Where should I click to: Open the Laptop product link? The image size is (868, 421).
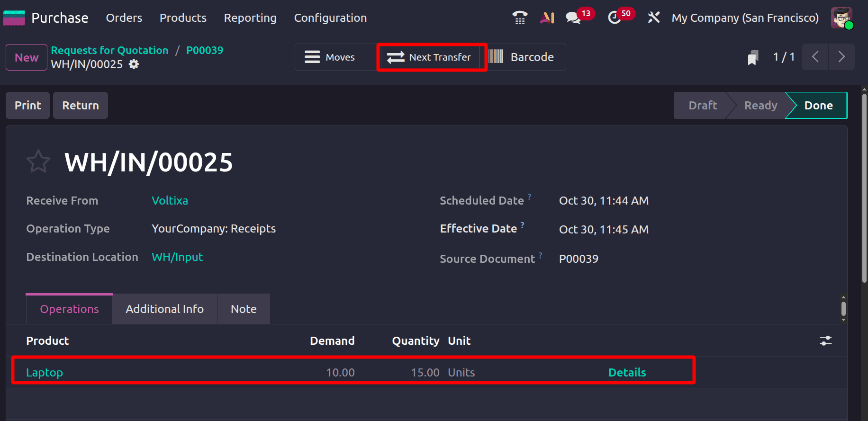click(x=45, y=372)
